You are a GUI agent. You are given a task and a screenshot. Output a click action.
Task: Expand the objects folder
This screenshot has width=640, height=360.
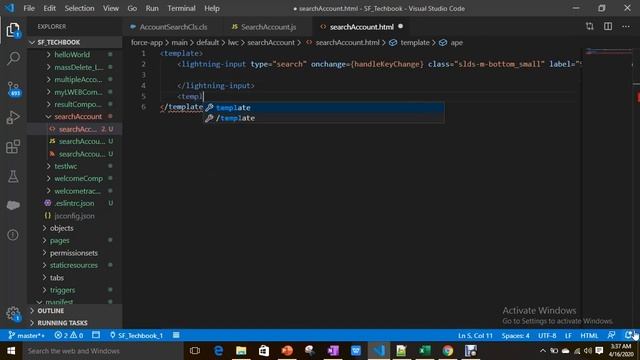click(62, 228)
